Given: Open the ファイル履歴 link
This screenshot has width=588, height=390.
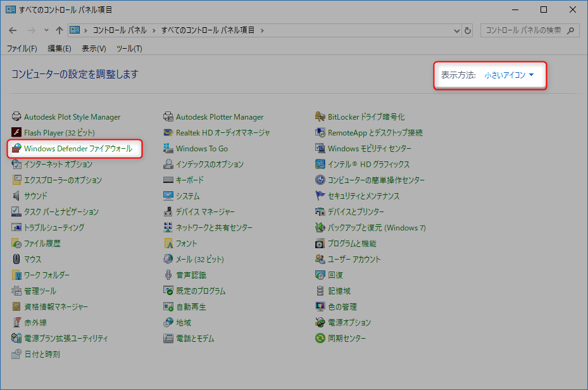Looking at the screenshot, I should [x=42, y=244].
